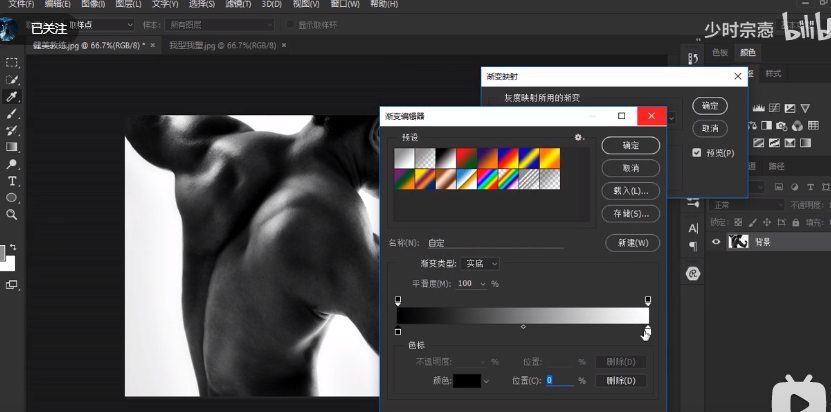Add a Curves adjustment icon

[774, 108]
